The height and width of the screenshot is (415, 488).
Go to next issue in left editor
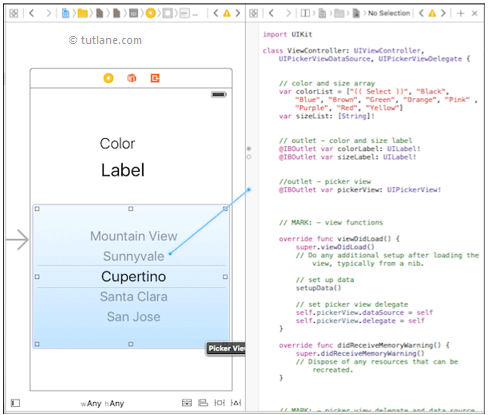(x=238, y=13)
